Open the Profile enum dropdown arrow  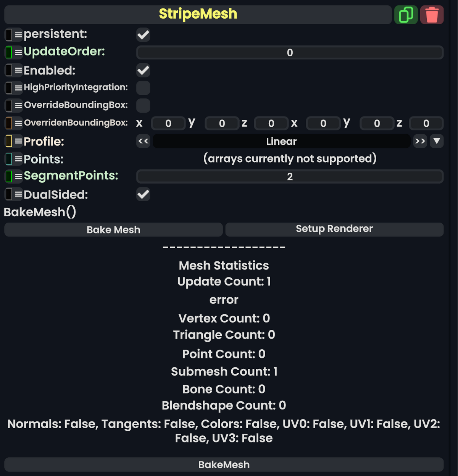pyautogui.click(x=437, y=141)
